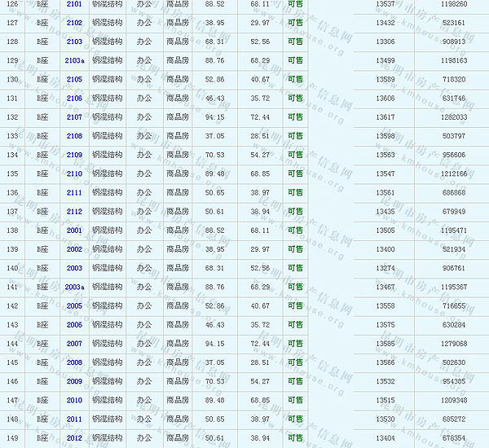
Task: Open the 2103a unit link
Action: [x=74, y=60]
